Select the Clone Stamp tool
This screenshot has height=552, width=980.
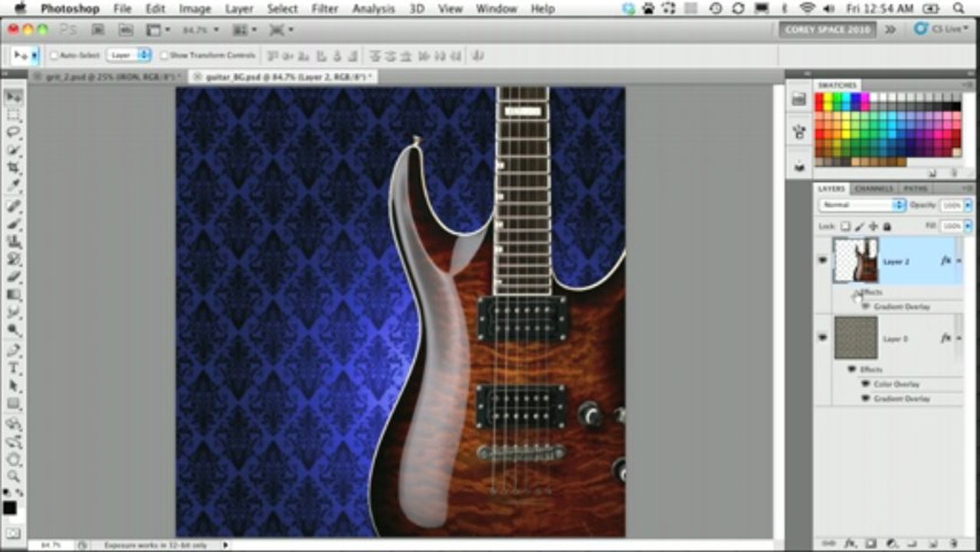tap(13, 242)
